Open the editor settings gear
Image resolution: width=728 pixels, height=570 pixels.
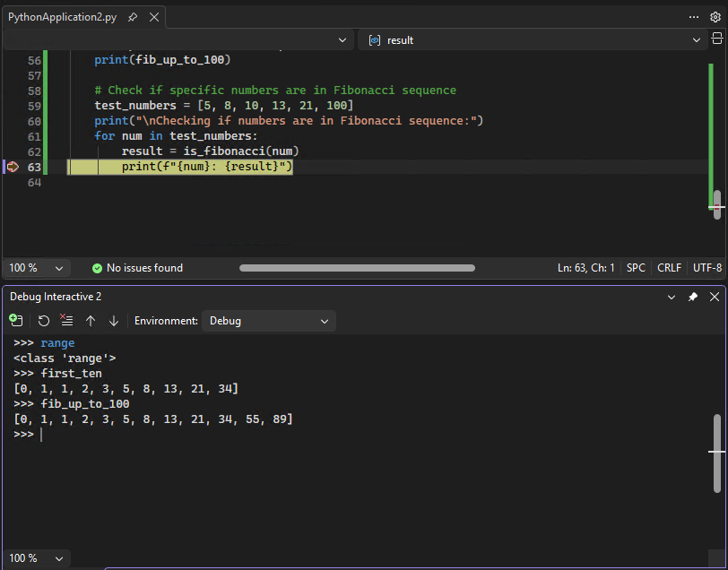coord(715,17)
